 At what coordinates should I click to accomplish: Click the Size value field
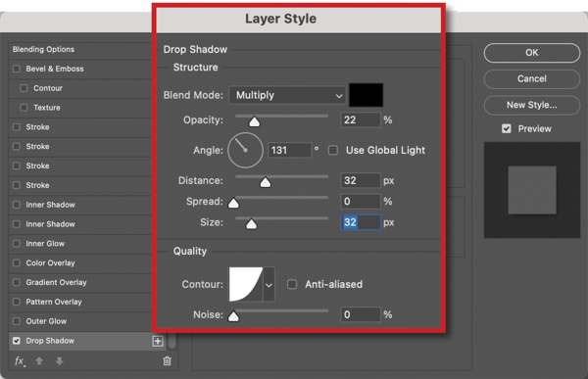pyautogui.click(x=361, y=222)
